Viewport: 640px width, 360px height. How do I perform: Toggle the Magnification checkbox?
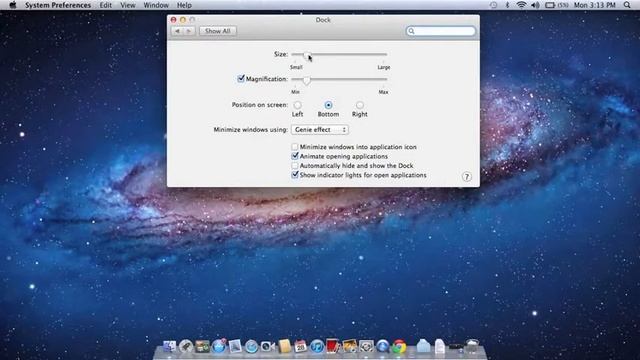(241, 78)
